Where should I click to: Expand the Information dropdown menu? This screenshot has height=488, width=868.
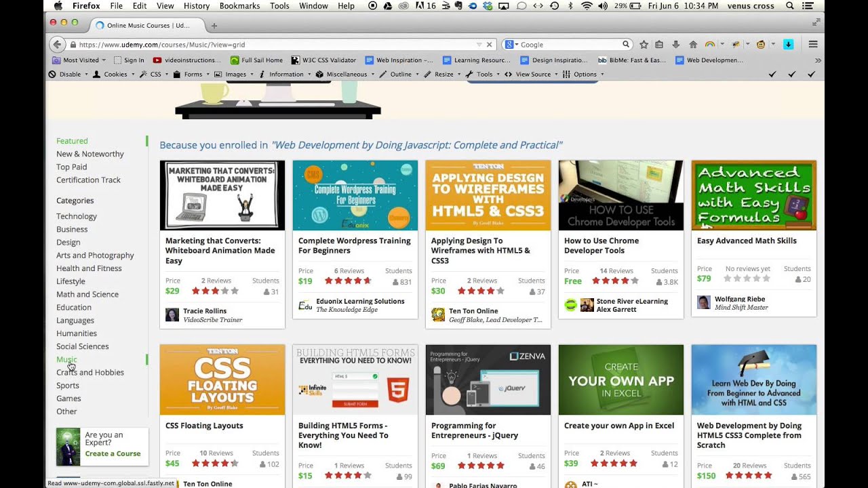tap(285, 75)
